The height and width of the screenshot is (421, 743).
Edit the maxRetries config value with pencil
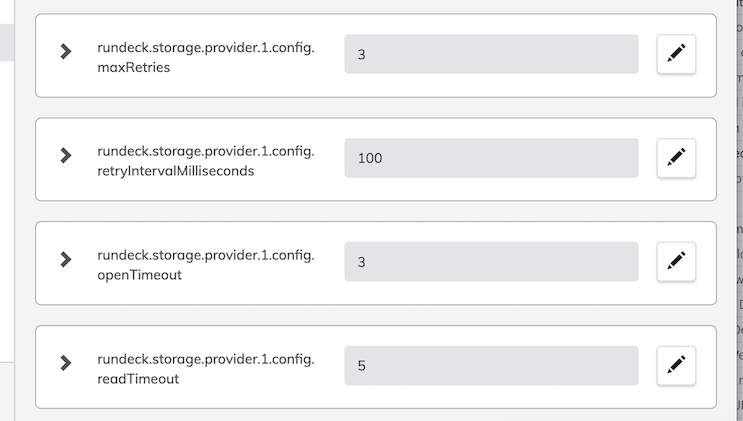click(x=676, y=54)
